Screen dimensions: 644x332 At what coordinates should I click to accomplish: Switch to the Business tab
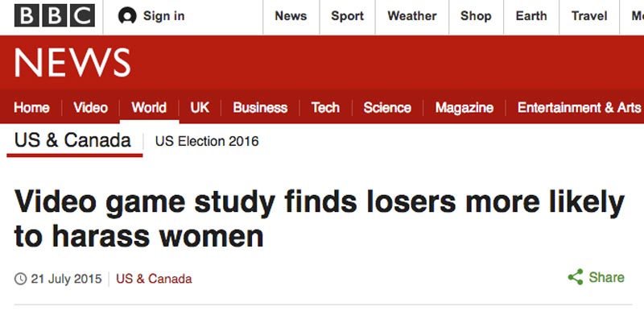tap(260, 108)
